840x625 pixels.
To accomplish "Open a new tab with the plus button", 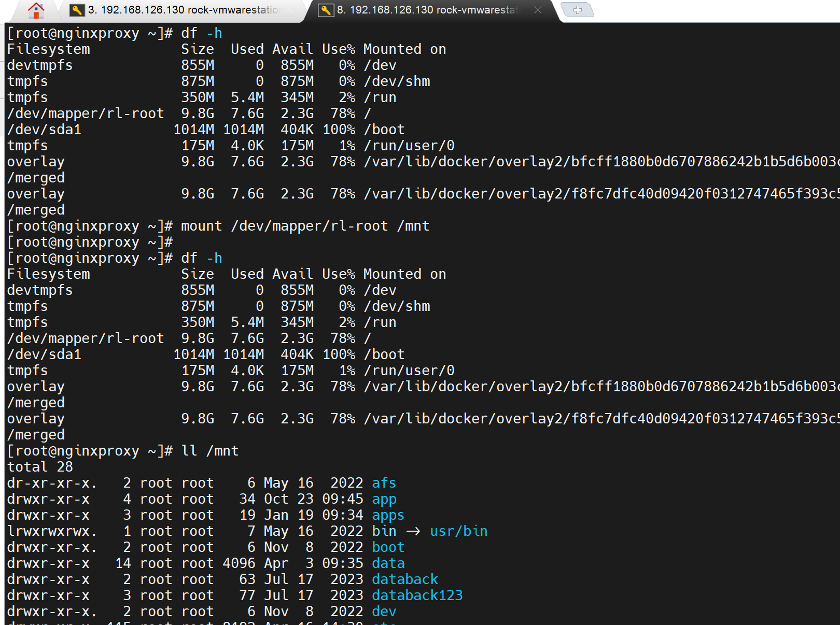I will click(578, 10).
